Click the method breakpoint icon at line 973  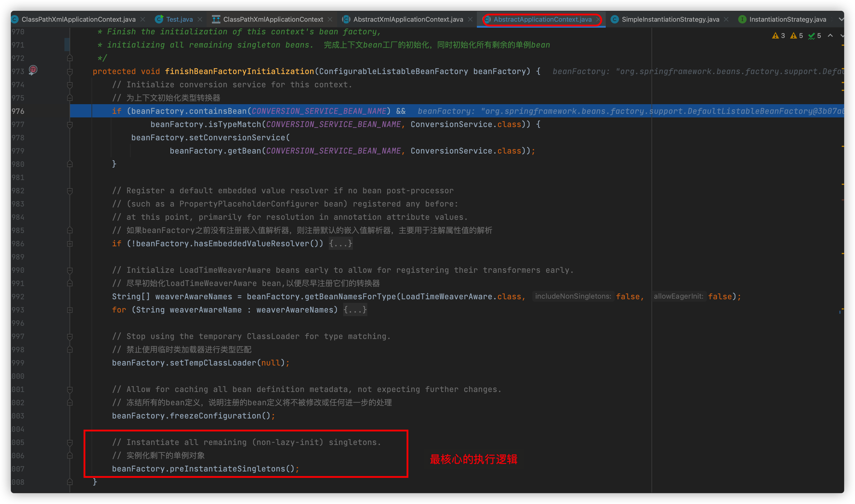tap(33, 70)
